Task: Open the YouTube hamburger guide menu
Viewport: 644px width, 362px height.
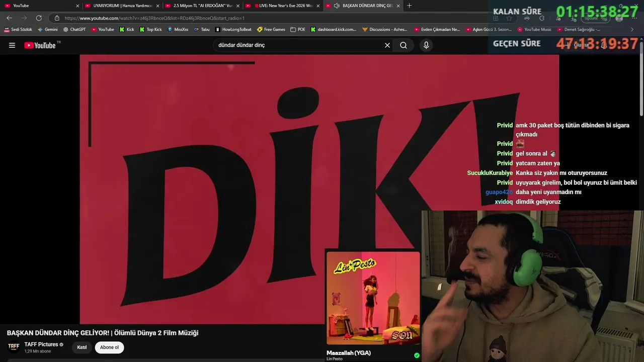Action: coord(12,45)
